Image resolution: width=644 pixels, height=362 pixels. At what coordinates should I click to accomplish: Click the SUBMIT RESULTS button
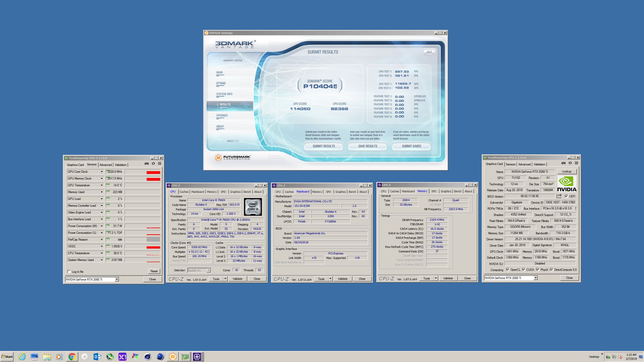324,146
